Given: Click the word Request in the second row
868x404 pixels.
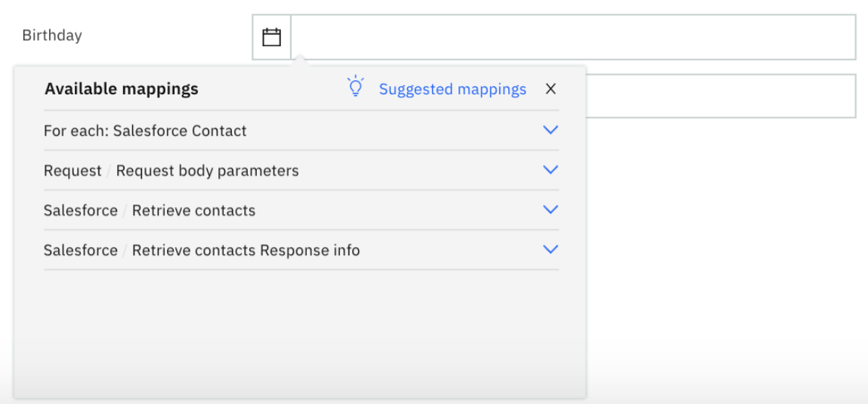Looking at the screenshot, I should click(x=73, y=171).
